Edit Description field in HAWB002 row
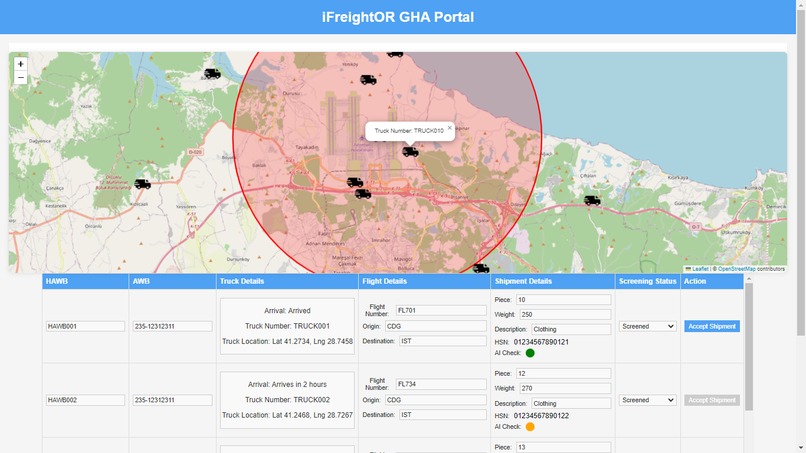This screenshot has height=453, width=806. pyautogui.click(x=571, y=403)
